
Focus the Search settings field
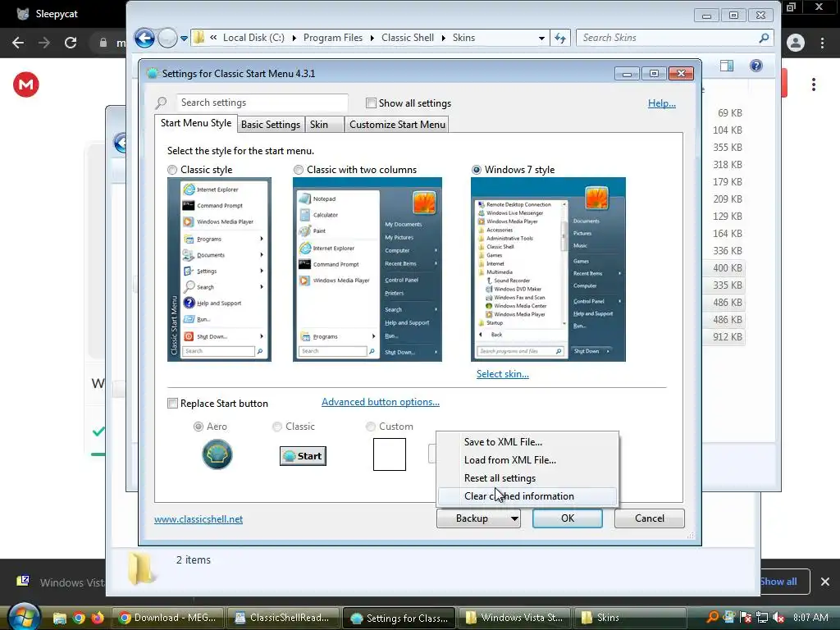262,103
